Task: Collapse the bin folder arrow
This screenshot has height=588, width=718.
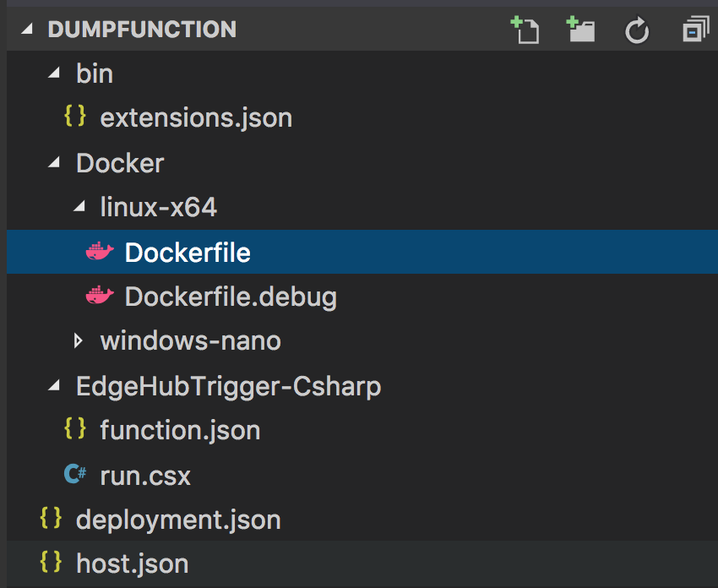Action: [x=54, y=73]
